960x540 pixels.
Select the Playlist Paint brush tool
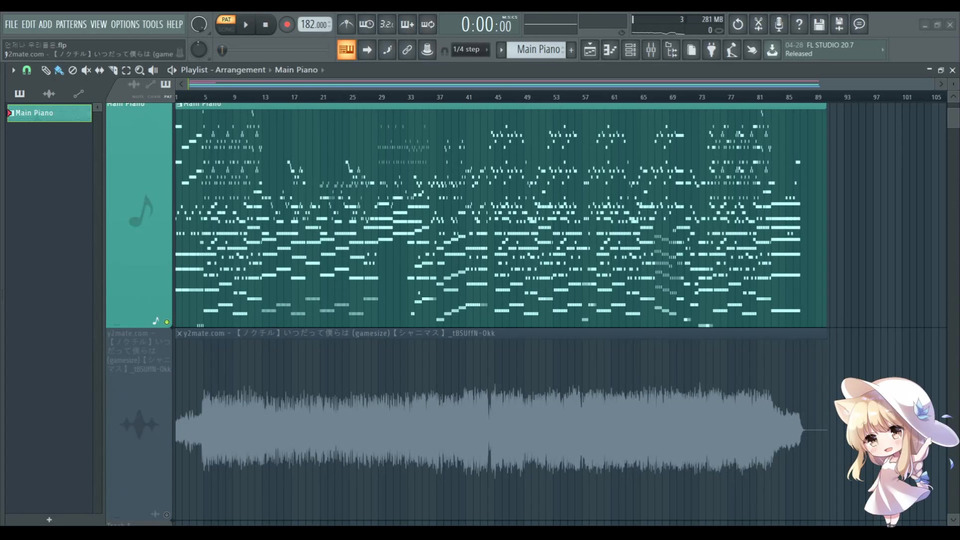(x=59, y=70)
